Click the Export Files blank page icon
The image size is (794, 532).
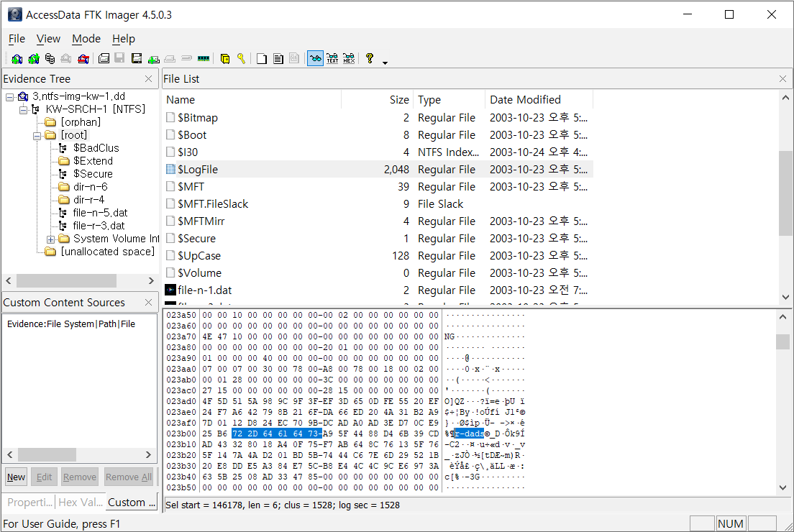coord(261,59)
